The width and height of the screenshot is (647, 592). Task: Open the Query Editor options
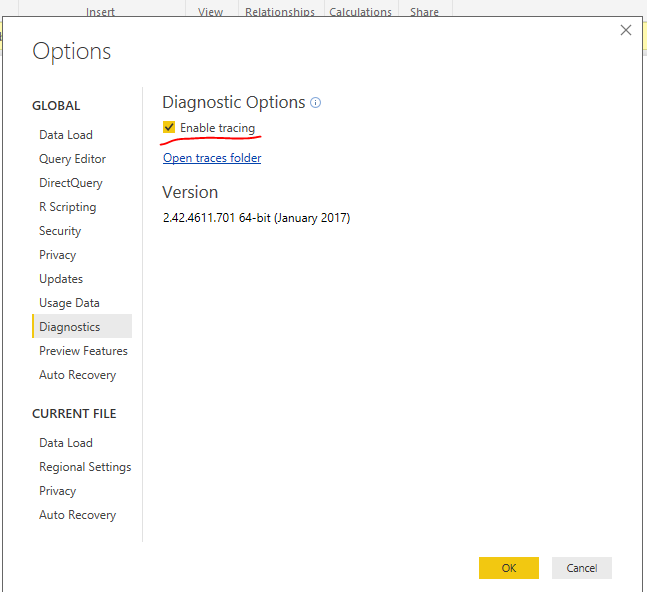tap(72, 159)
